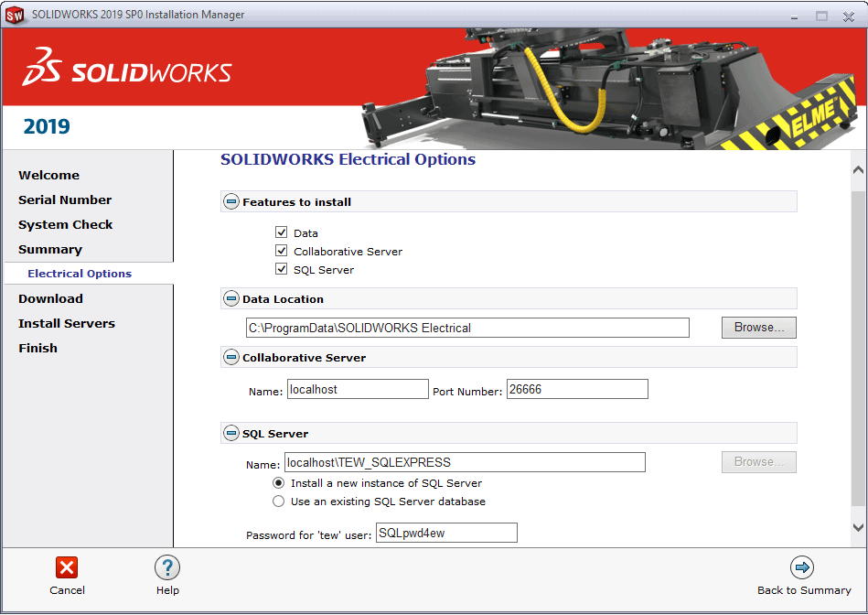Click the 2019 version label
Image resolution: width=868 pixels, height=615 pixels.
(47, 126)
